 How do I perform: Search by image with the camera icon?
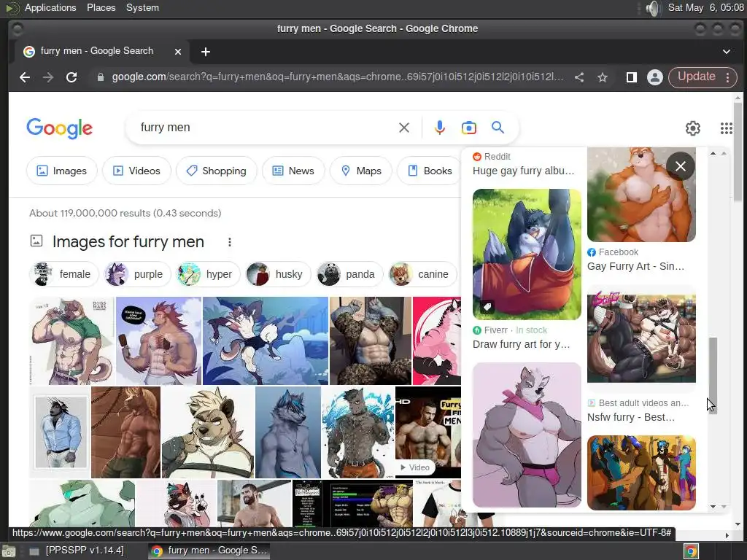coord(469,128)
